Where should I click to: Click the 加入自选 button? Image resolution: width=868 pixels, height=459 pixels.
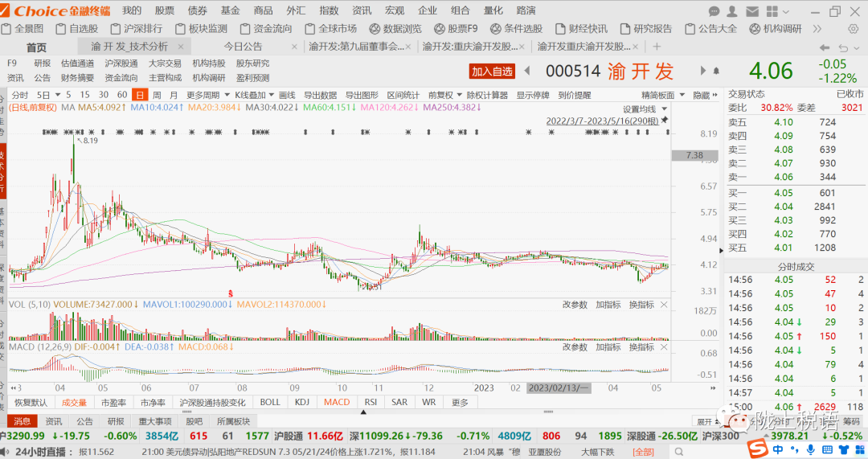click(x=492, y=72)
